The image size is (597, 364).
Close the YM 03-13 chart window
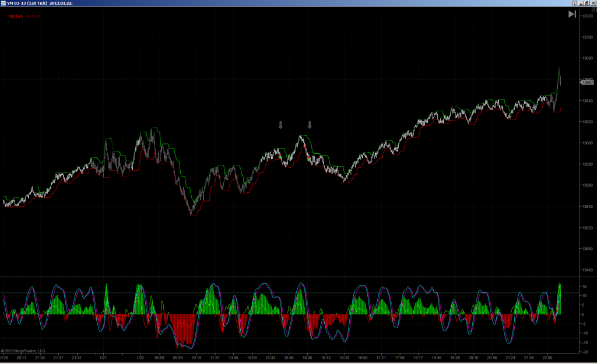click(x=593, y=3)
